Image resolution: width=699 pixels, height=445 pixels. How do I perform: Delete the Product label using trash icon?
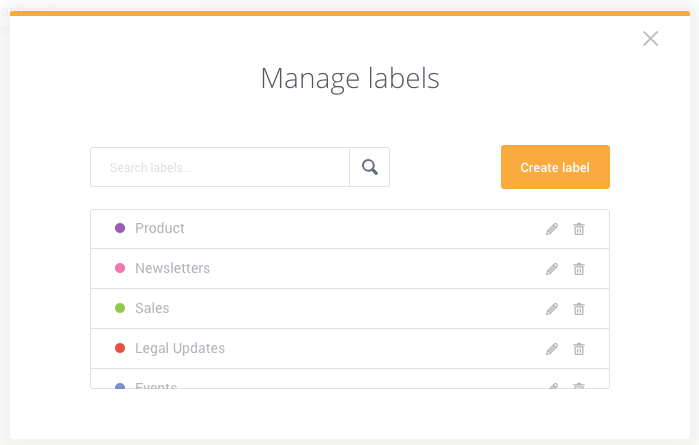pos(579,229)
